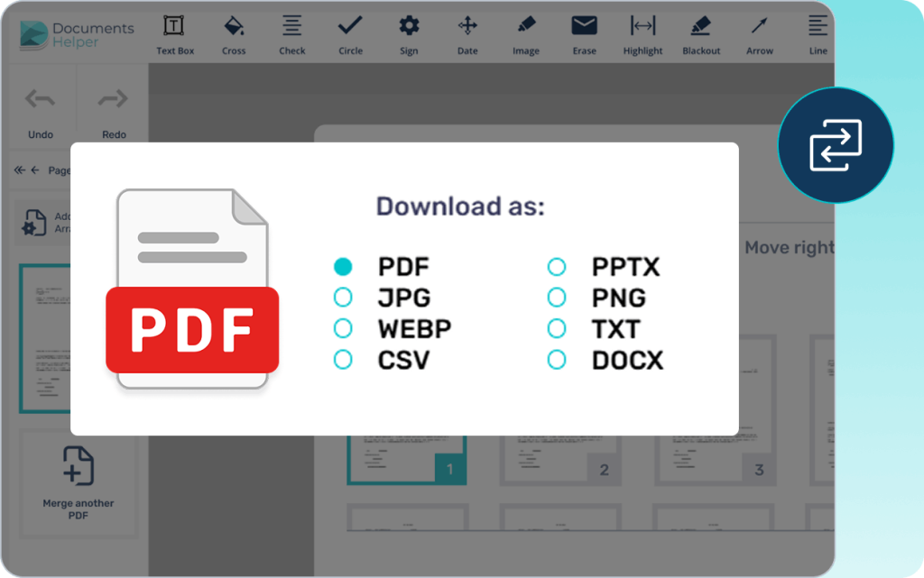Select the Highlight tool
The image size is (924, 578).
coord(642,33)
